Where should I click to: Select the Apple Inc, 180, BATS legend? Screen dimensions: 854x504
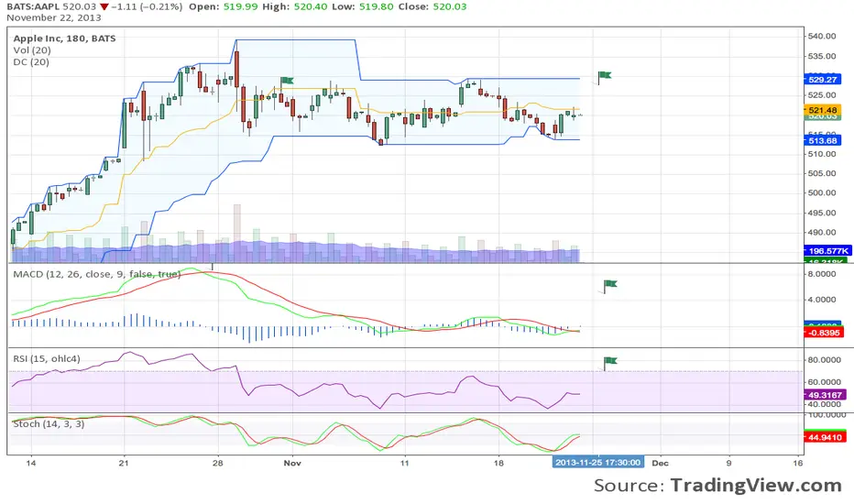pyautogui.click(x=64, y=38)
